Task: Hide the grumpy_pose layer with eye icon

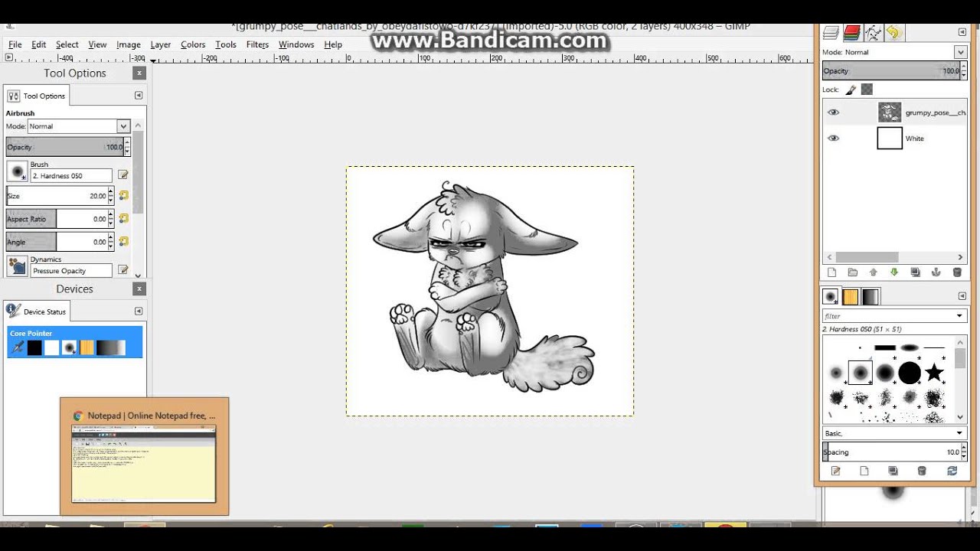Action: 834,112
